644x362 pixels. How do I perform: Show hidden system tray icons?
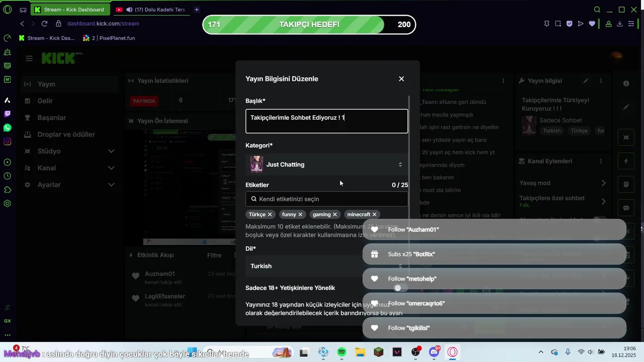click(541, 352)
